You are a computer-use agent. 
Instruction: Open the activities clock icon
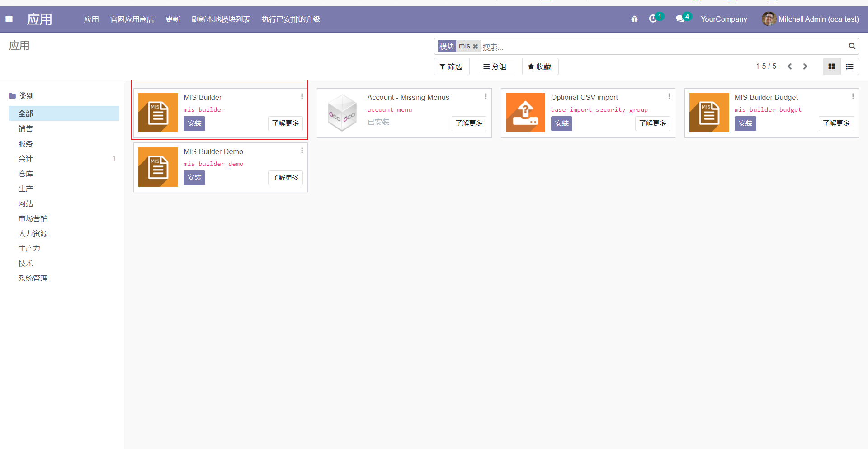(x=652, y=19)
